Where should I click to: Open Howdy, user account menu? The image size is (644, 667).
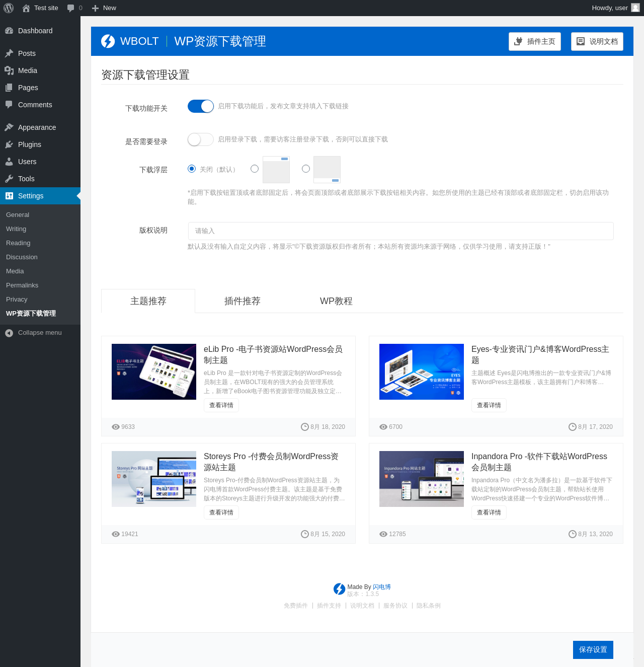615,8
